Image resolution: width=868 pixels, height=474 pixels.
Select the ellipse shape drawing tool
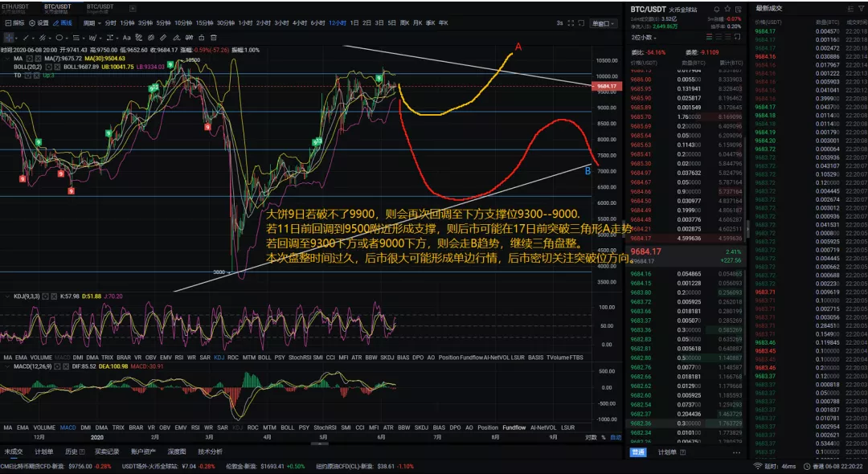pyautogui.click(x=59, y=38)
